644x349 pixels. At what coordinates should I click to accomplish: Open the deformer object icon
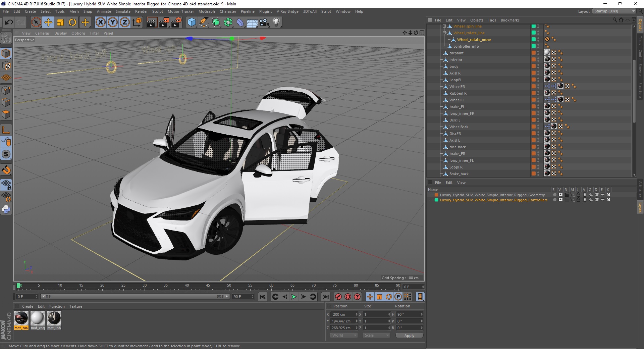tap(240, 22)
